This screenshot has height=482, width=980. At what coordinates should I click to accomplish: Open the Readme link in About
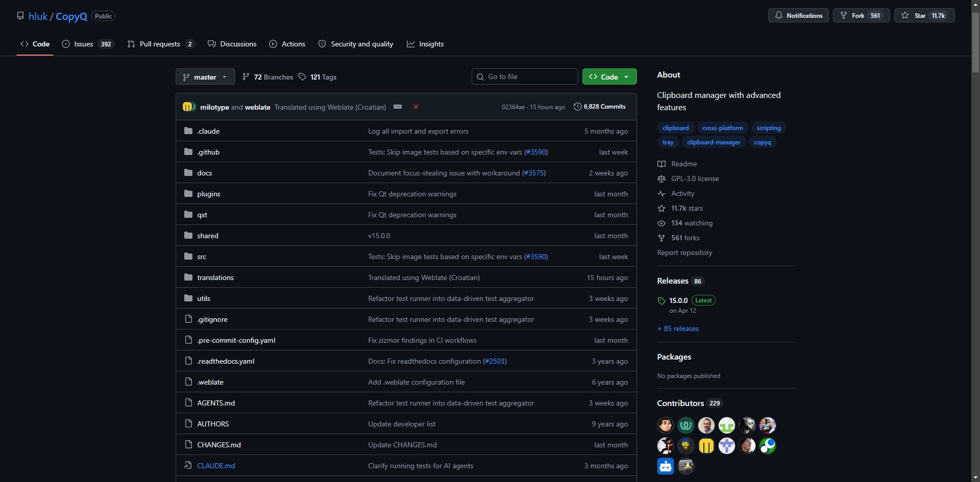point(677,164)
